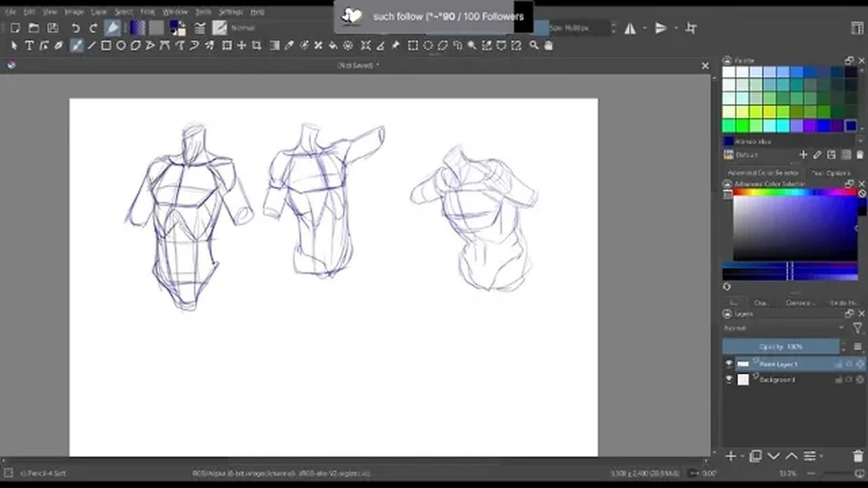Select the Freehand Brush tool
This screenshot has width=868, height=488.
[77, 45]
